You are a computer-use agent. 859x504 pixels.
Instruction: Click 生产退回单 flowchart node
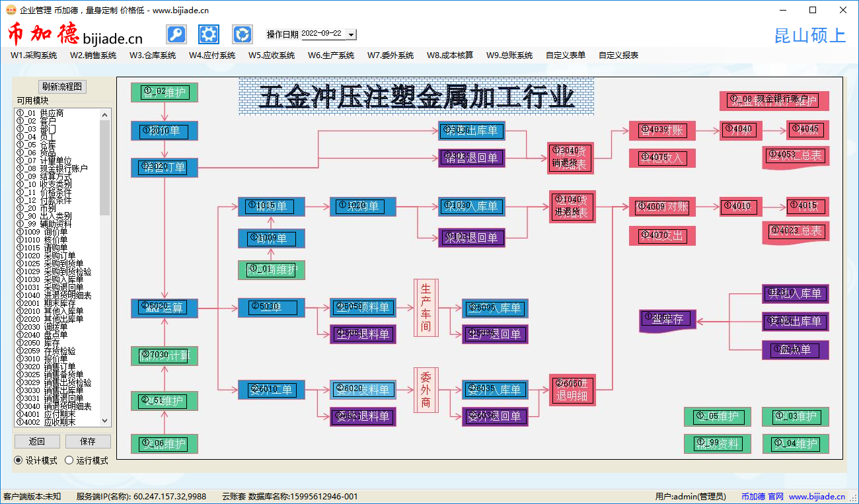[495, 334]
